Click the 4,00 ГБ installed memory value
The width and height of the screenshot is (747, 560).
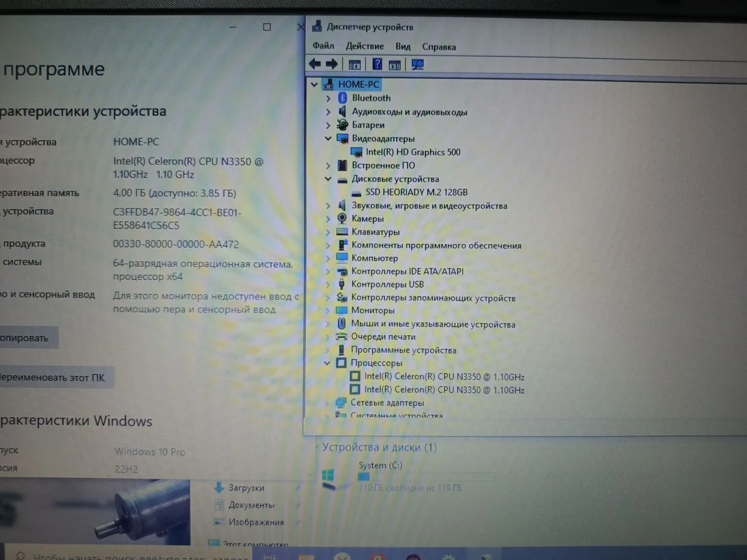pyautogui.click(x=174, y=193)
